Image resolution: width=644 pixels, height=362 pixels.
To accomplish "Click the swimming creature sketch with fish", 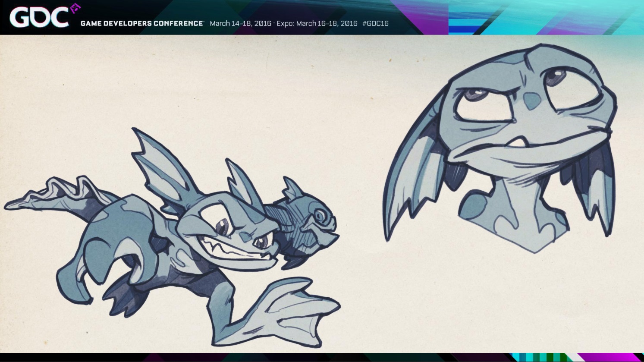I will [x=173, y=238].
